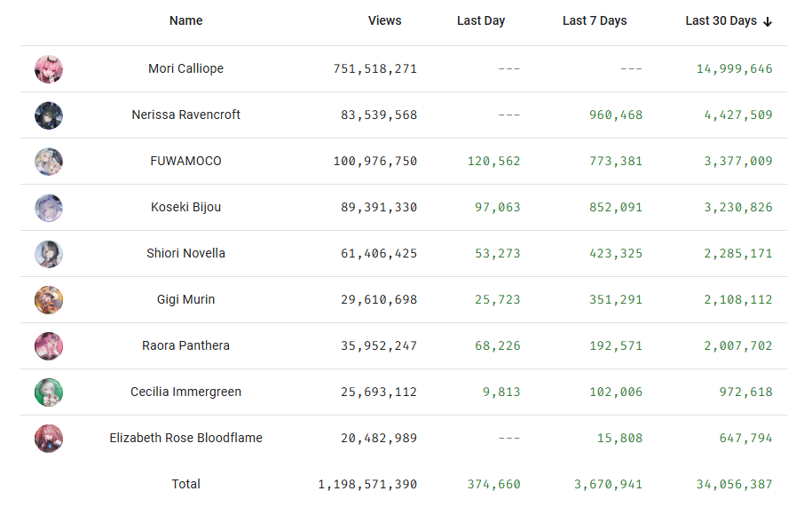Click Koseki Bijou's avatar
The height and width of the screenshot is (507, 812).
[49, 207]
